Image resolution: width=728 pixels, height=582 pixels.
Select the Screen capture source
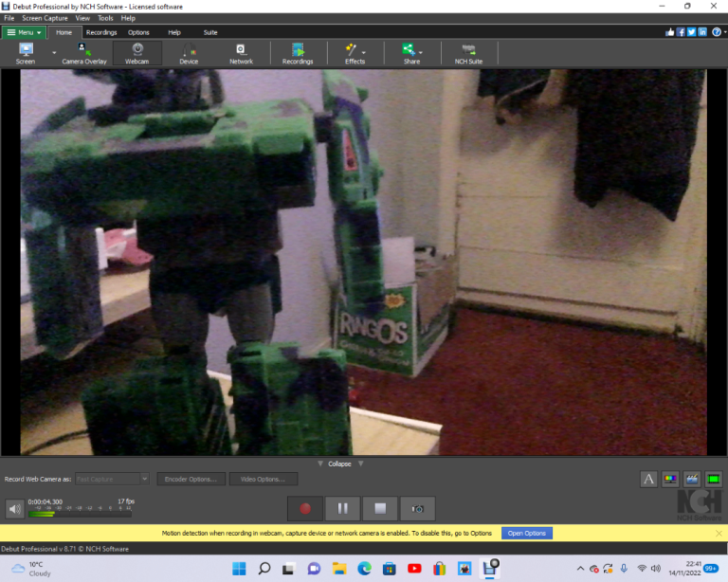click(26, 53)
